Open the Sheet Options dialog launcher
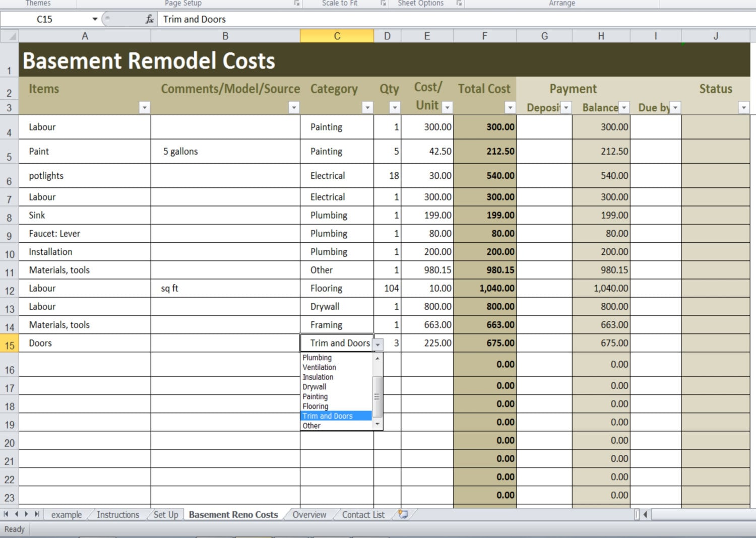The height and width of the screenshot is (538, 756). (459, 4)
